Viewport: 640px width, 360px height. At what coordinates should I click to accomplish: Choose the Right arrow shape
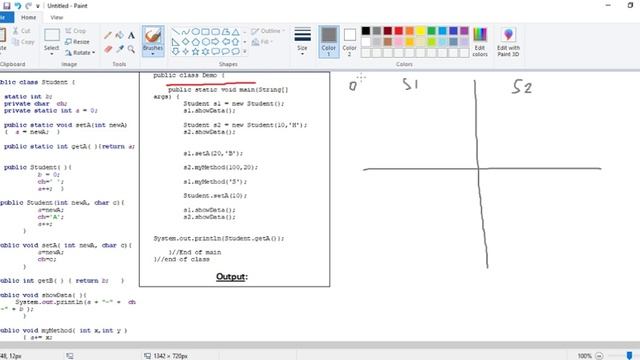tap(216, 42)
